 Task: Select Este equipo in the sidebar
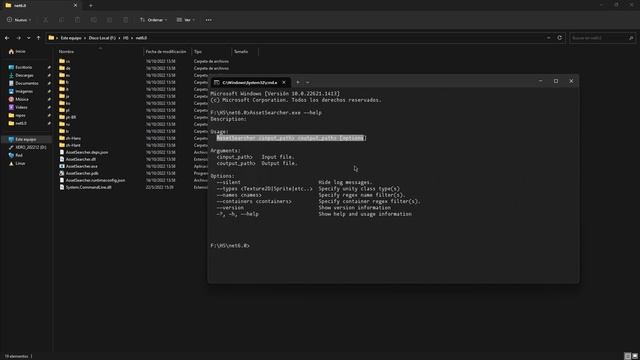tap(27, 139)
